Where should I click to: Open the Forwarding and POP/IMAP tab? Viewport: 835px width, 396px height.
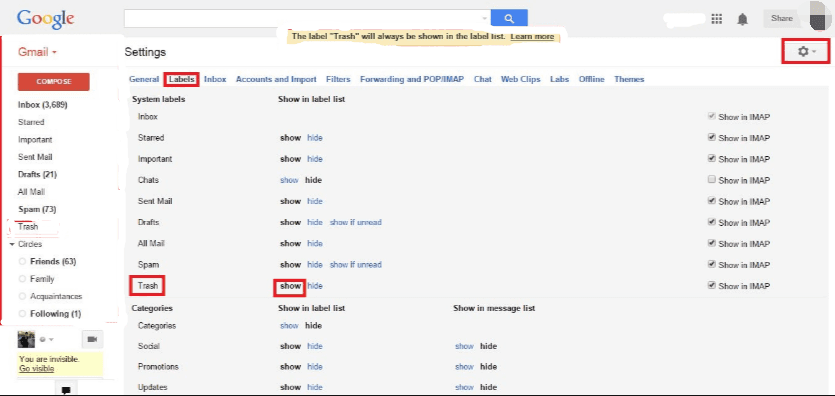[x=412, y=79]
